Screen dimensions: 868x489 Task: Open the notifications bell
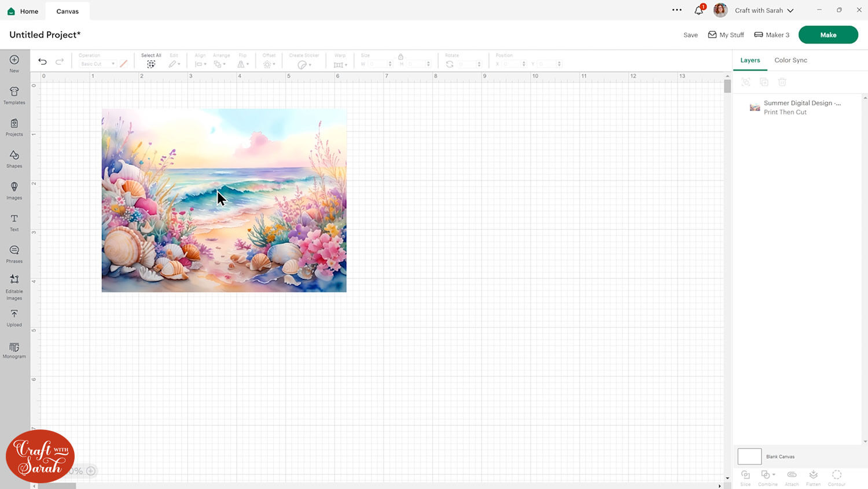pos(699,10)
